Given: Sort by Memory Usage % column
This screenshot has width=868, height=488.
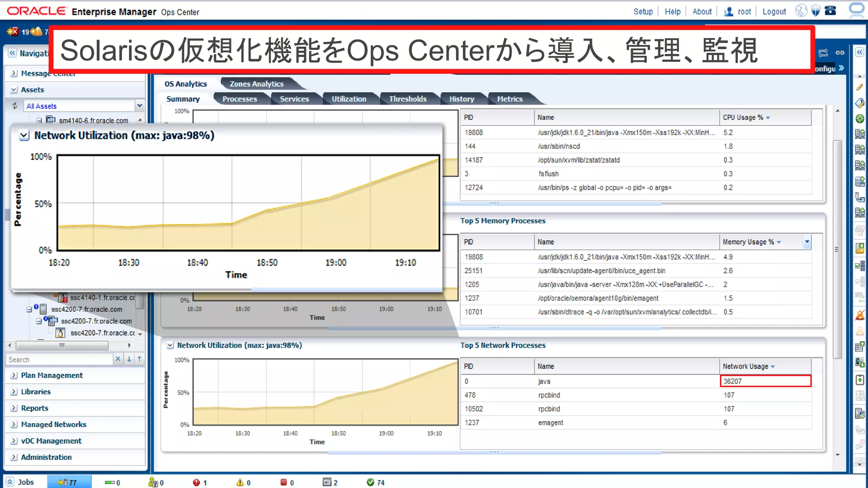Looking at the screenshot, I should [x=761, y=242].
